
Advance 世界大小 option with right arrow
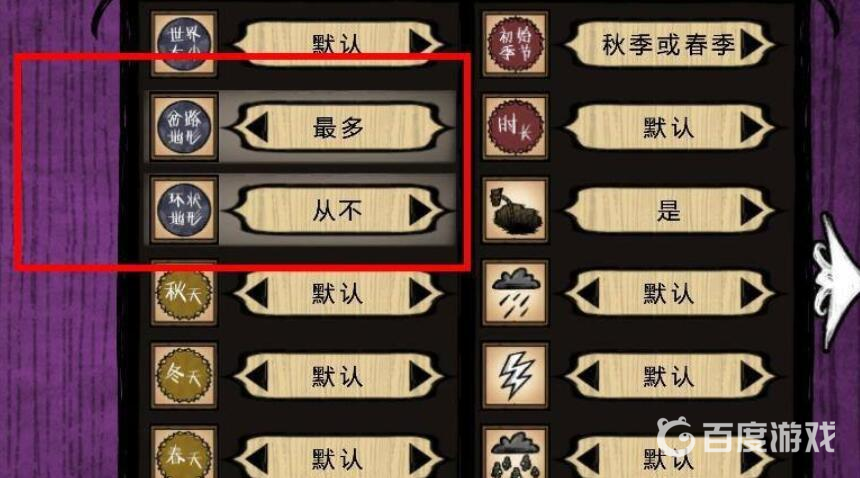pyautogui.click(x=421, y=43)
